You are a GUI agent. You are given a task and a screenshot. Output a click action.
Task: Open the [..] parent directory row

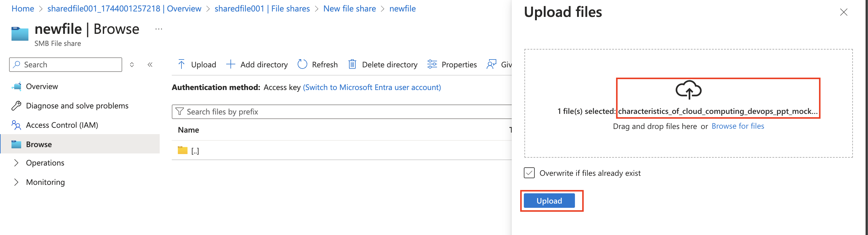coord(342,150)
